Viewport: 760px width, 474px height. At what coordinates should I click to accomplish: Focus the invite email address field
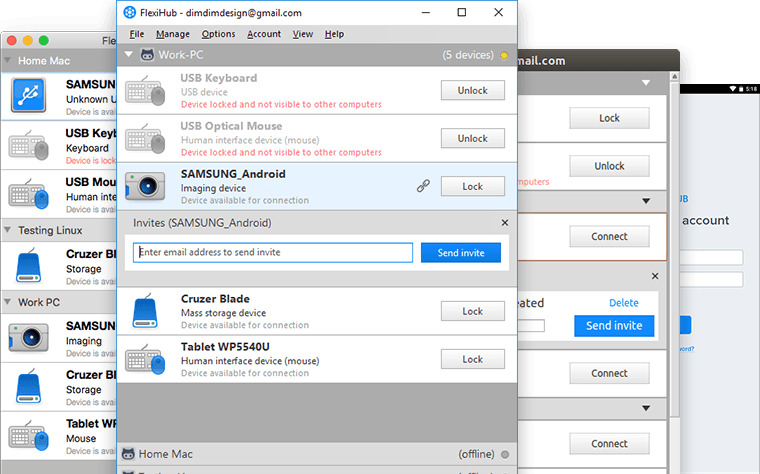pos(273,253)
